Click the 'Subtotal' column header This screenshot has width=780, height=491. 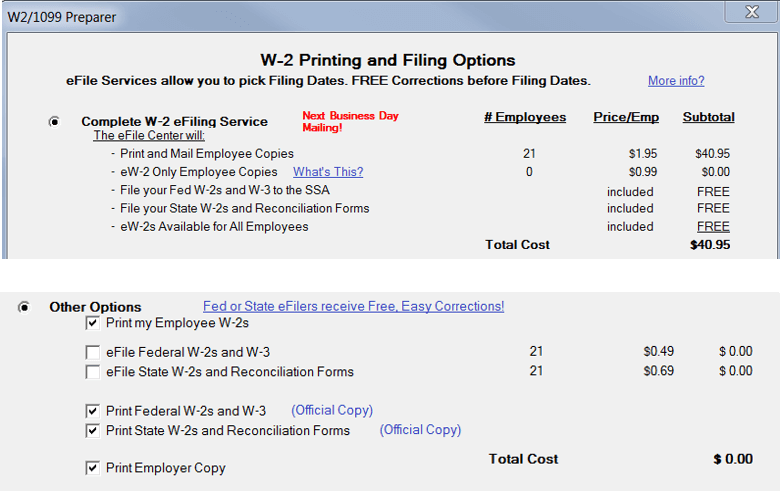point(709,117)
